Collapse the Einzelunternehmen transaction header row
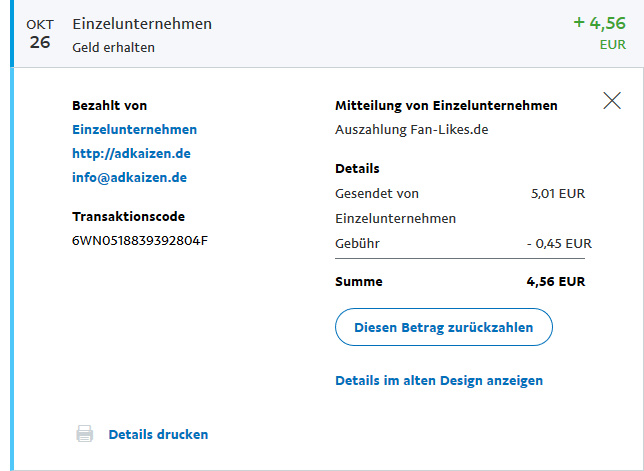 (300, 34)
